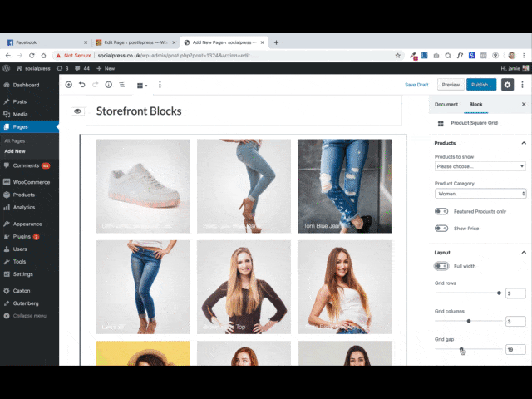Open block more options vertical dots
The image size is (532, 399).
(x=160, y=85)
